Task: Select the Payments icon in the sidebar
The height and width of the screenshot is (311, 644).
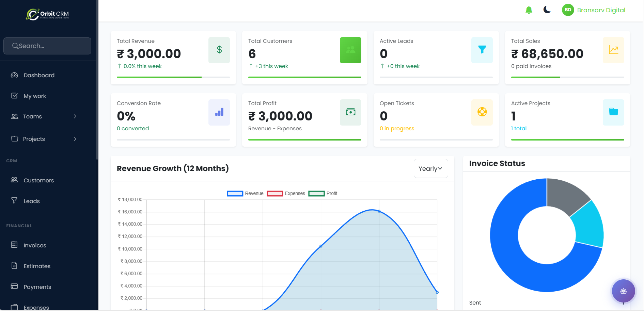Action: [14, 287]
